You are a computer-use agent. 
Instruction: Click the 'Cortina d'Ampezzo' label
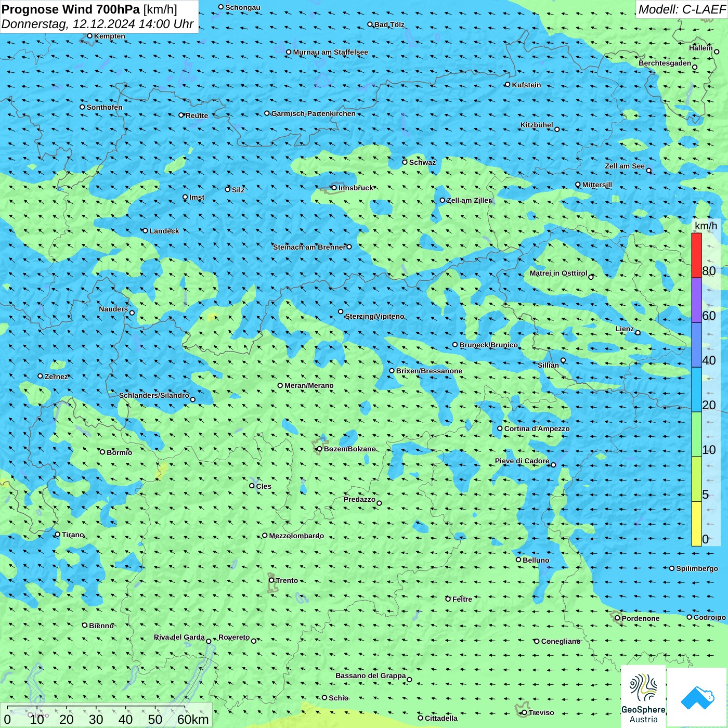537,428
